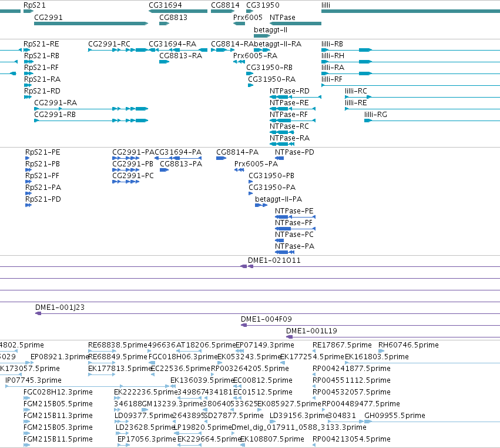Click protein RpS21-PD label

click(x=43, y=199)
